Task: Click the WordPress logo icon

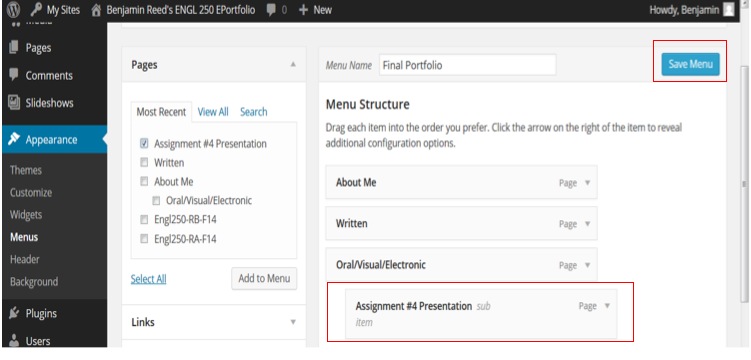Action: 13,10
